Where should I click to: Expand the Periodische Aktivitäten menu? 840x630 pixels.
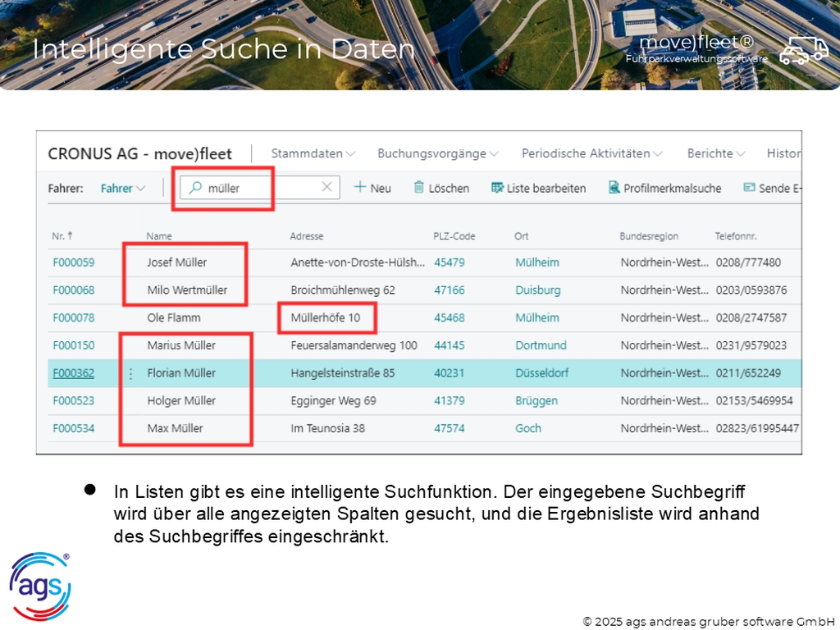tap(592, 153)
